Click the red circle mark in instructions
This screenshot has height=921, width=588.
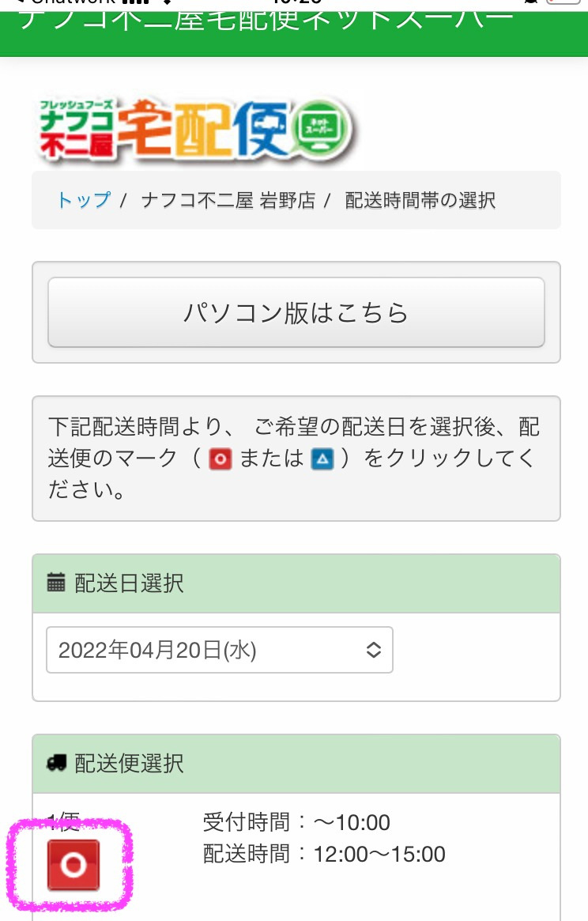pyautogui.click(x=220, y=459)
